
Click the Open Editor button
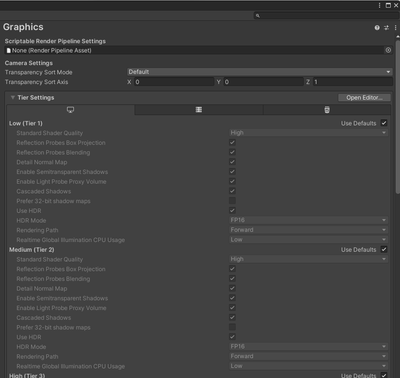364,97
